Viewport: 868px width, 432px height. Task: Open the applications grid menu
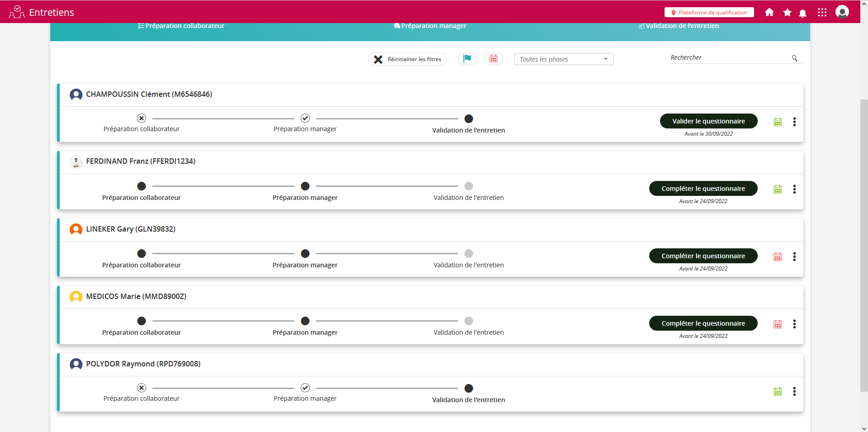coord(822,13)
